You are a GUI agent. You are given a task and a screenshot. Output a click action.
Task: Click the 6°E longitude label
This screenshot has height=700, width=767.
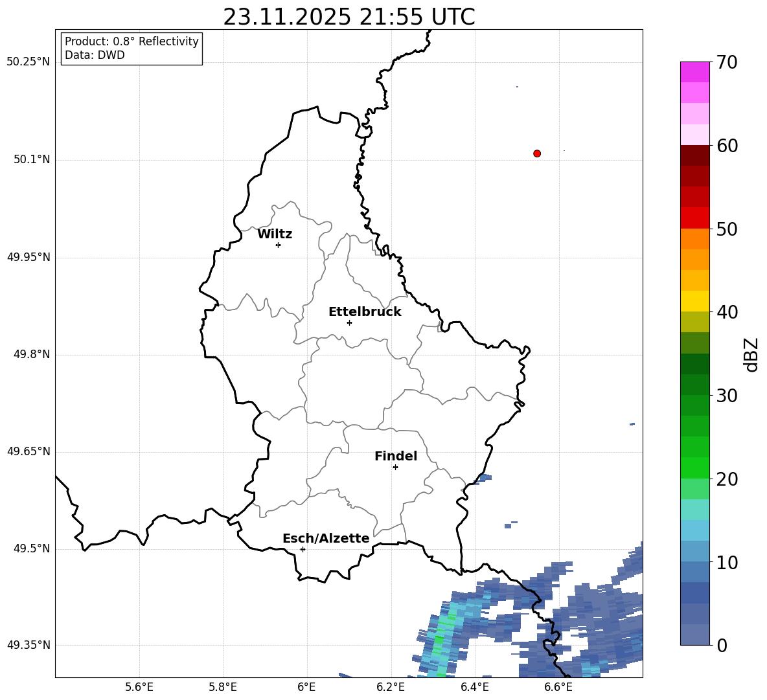[x=306, y=687]
